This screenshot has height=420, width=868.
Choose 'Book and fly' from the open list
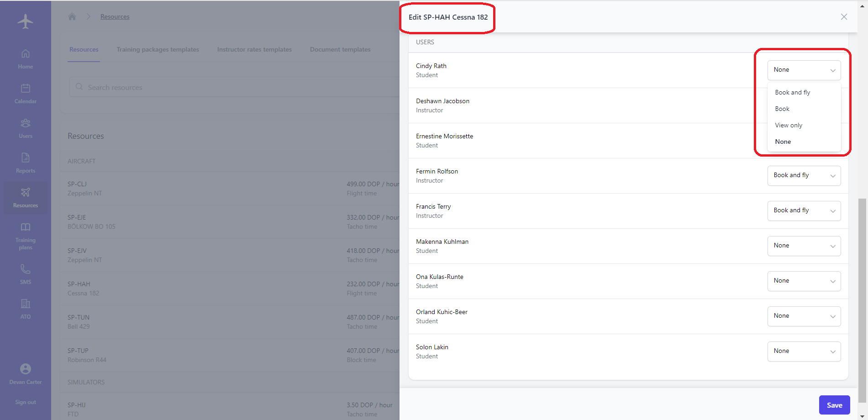point(804,92)
